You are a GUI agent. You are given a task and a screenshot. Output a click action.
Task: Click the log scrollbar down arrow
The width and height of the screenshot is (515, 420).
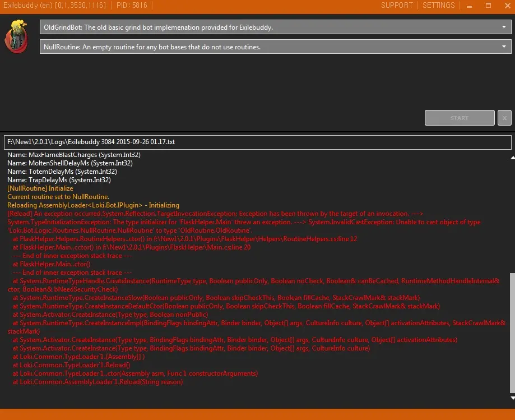511,398
